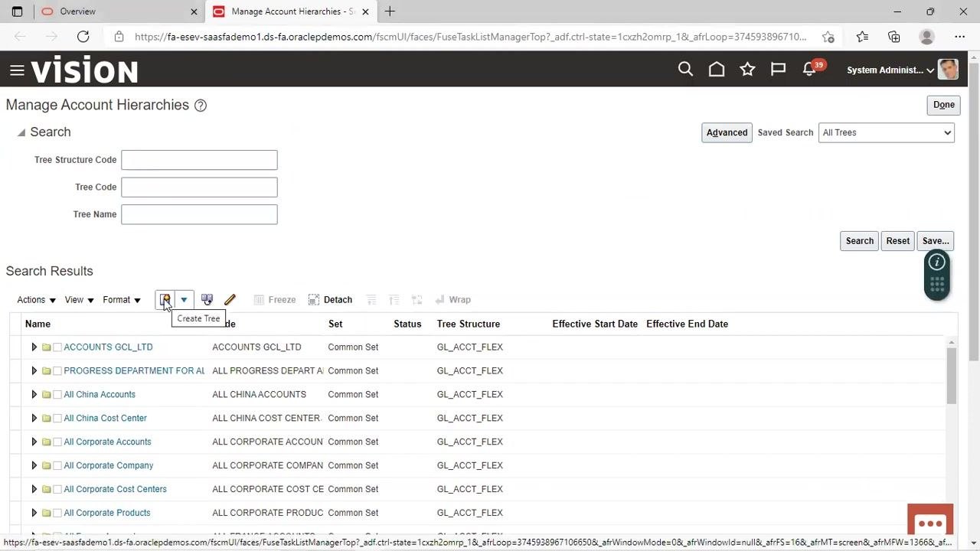Open the System Administrator profile picture

click(948, 70)
